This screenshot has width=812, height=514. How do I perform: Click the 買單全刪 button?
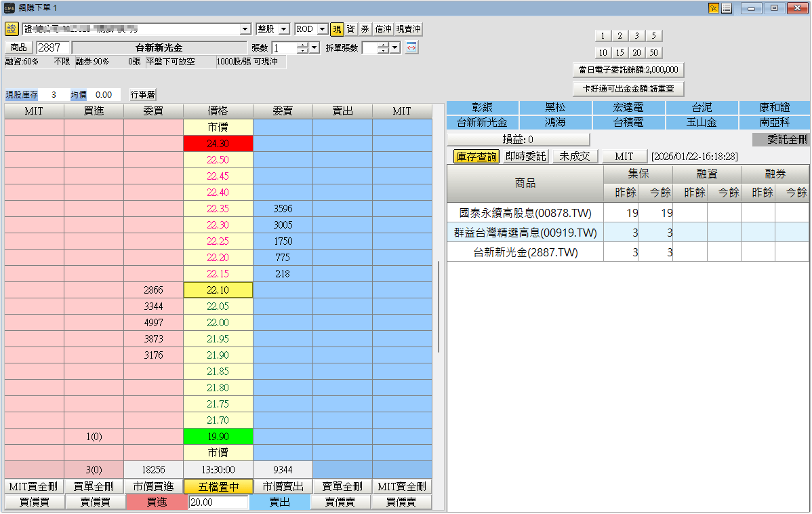pyautogui.click(x=94, y=487)
